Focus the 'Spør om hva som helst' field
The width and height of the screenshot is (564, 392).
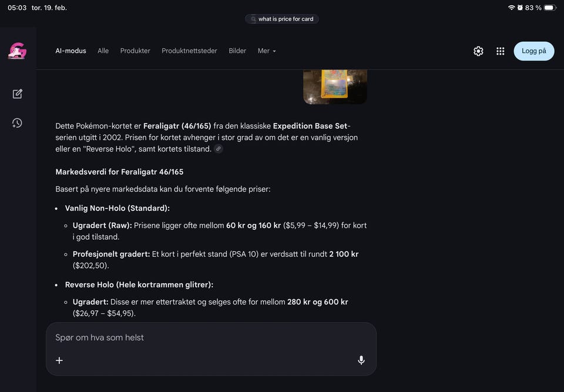coord(211,337)
